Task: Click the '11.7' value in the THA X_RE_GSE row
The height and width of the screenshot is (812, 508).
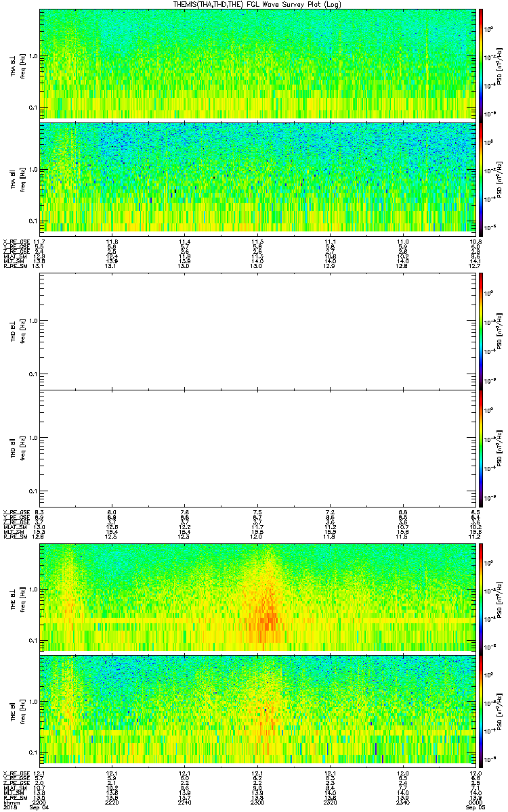Action: (x=39, y=241)
